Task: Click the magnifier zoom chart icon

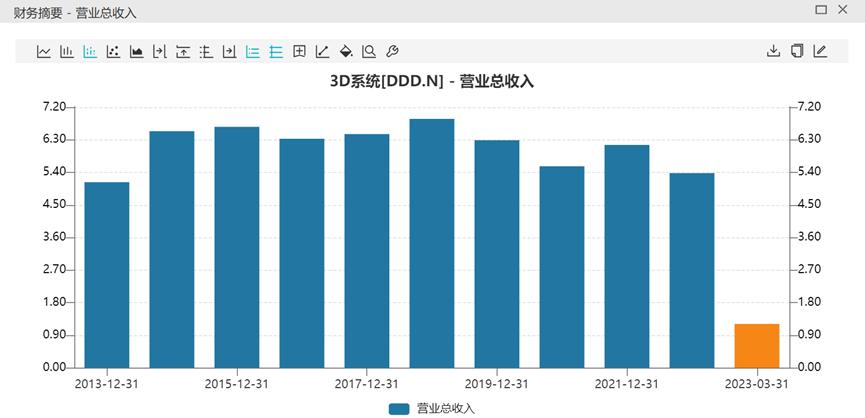Action: 369,52
